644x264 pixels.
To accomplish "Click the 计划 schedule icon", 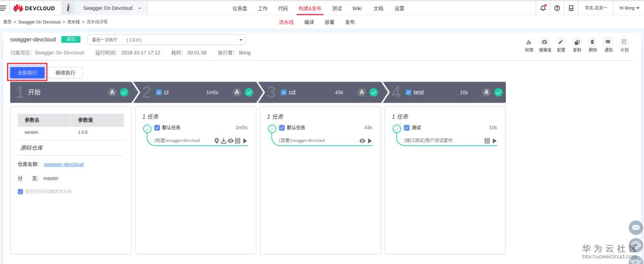I will [x=624, y=42].
